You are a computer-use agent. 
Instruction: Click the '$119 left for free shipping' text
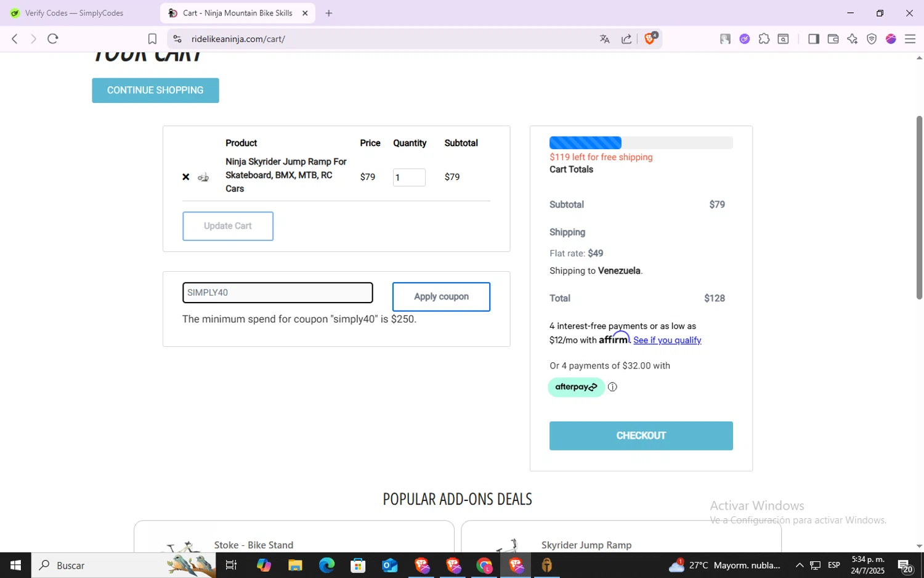tap(601, 157)
